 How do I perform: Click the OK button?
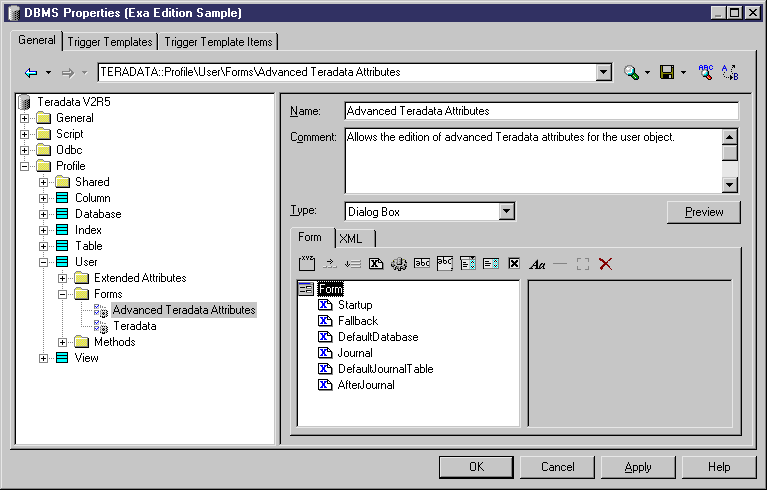(x=476, y=467)
